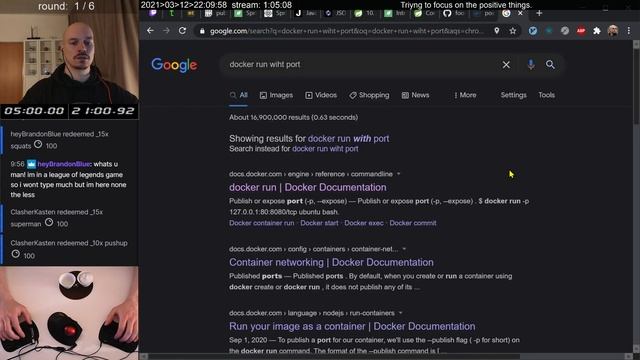Open 'Run your image as a container' result
Image resolution: width=640 pixels, height=360 pixels.
click(x=352, y=327)
